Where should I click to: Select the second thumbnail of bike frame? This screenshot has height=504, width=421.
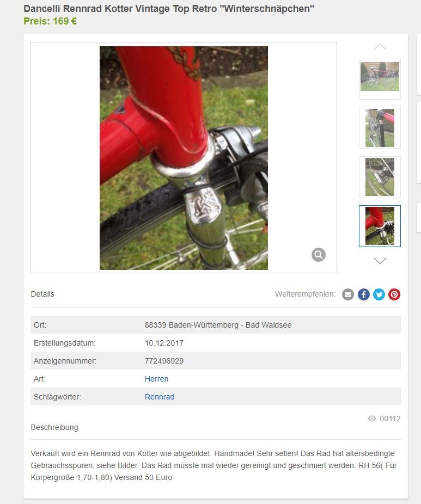pos(380,127)
